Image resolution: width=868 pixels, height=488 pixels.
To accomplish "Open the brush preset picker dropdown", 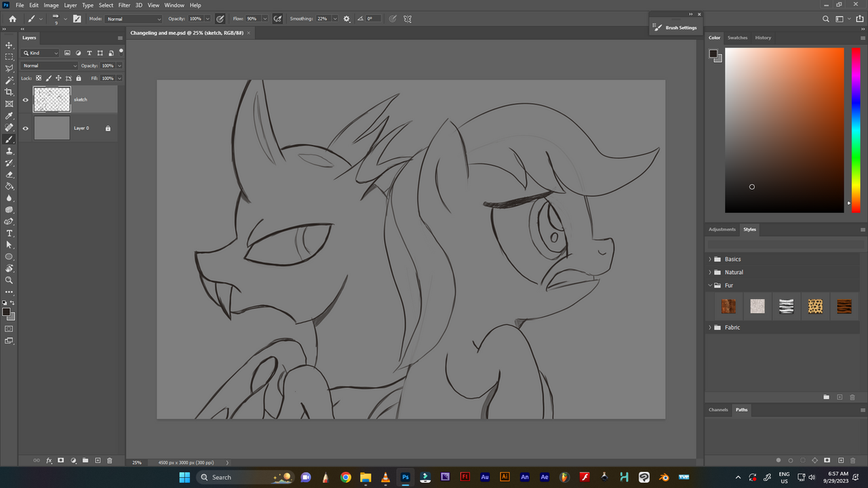I will click(x=65, y=19).
